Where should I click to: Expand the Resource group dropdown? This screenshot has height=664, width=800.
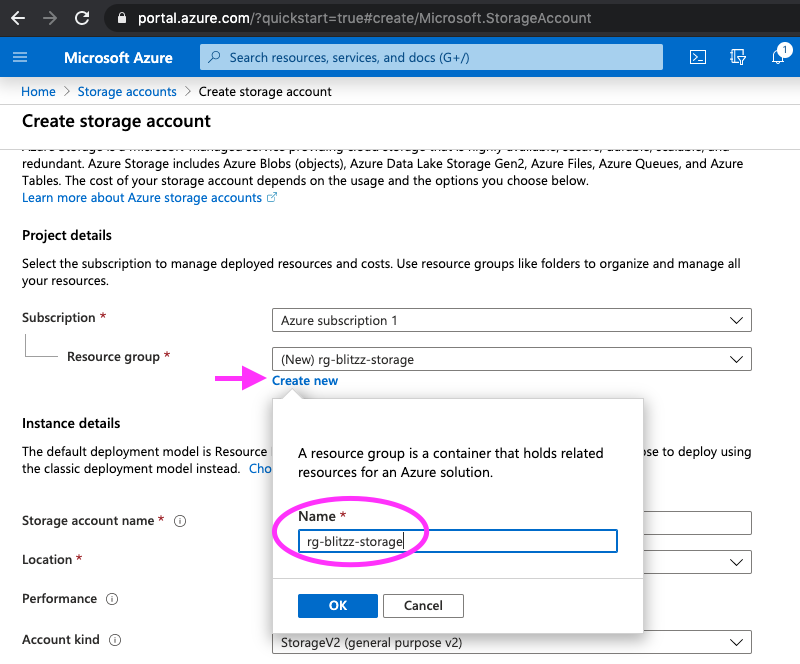[x=512, y=359]
